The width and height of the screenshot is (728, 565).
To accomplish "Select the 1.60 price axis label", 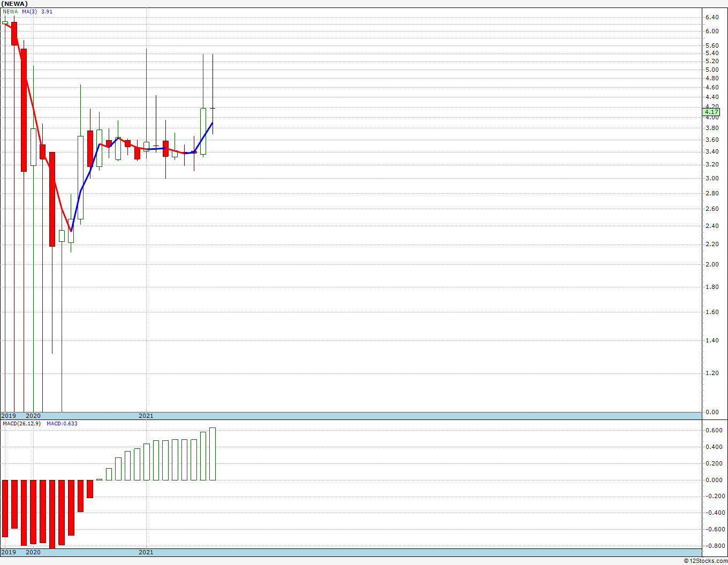I will click(712, 312).
